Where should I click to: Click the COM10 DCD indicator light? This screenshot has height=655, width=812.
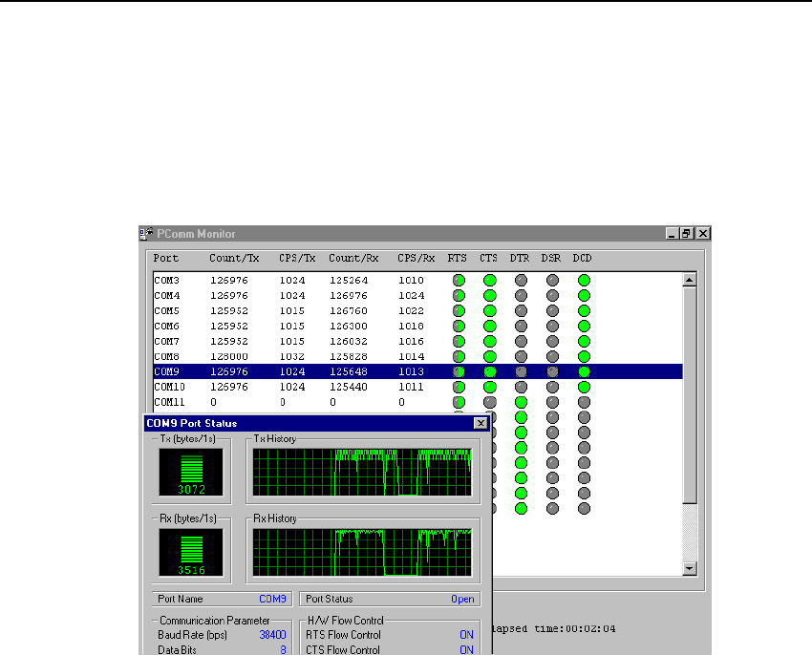(584, 387)
